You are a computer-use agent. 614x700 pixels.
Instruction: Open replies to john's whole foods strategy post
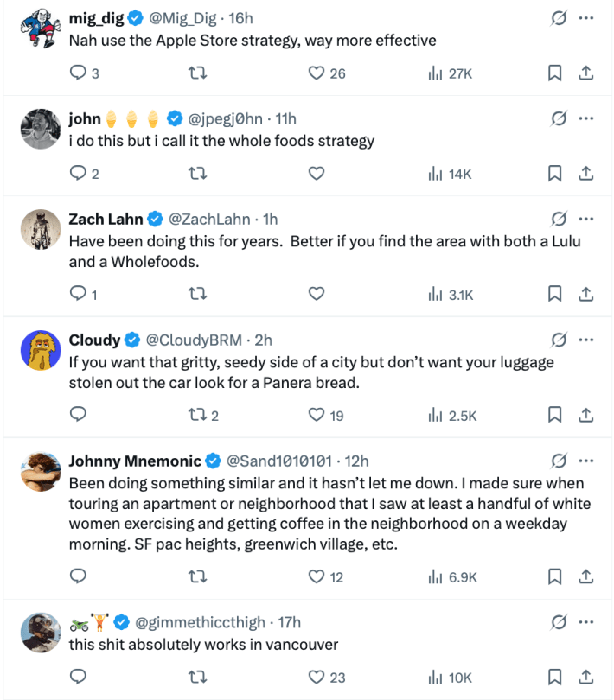[78, 173]
